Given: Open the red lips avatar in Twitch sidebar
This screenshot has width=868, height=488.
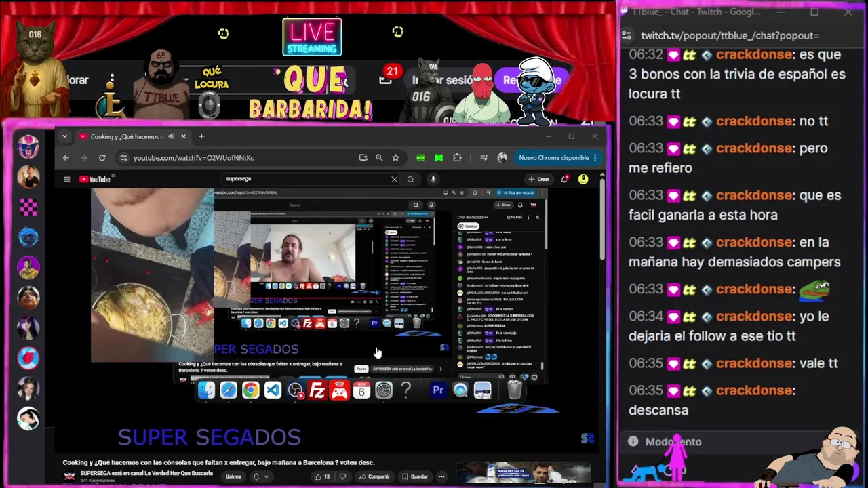Looking at the screenshot, I should [28, 357].
